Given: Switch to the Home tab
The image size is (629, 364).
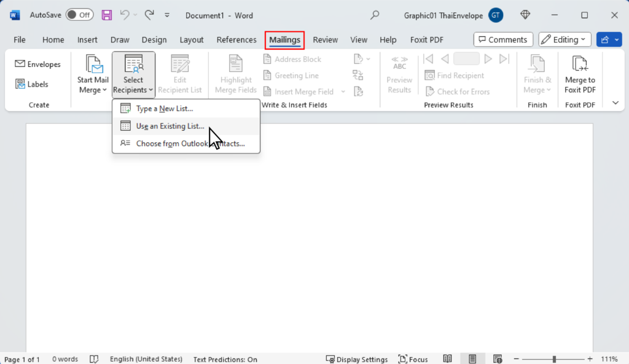Looking at the screenshot, I should click(x=53, y=40).
